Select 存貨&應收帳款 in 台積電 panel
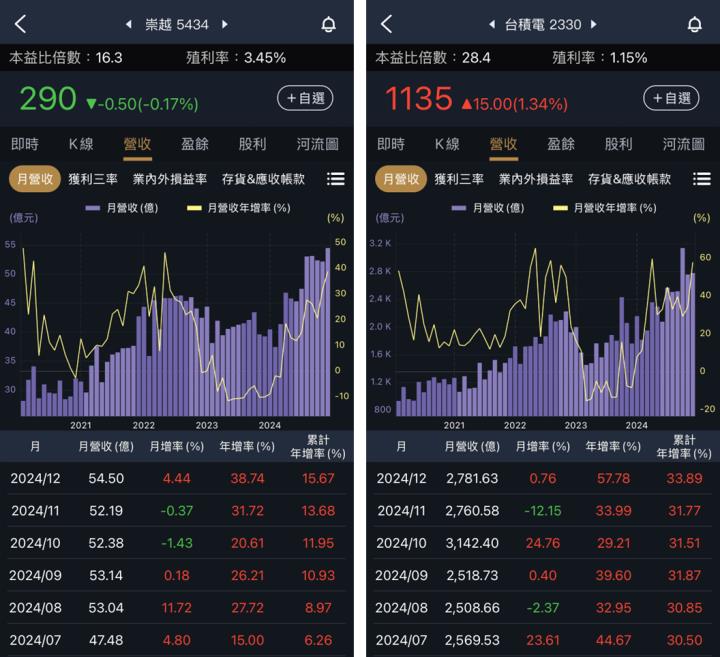 tap(629, 179)
